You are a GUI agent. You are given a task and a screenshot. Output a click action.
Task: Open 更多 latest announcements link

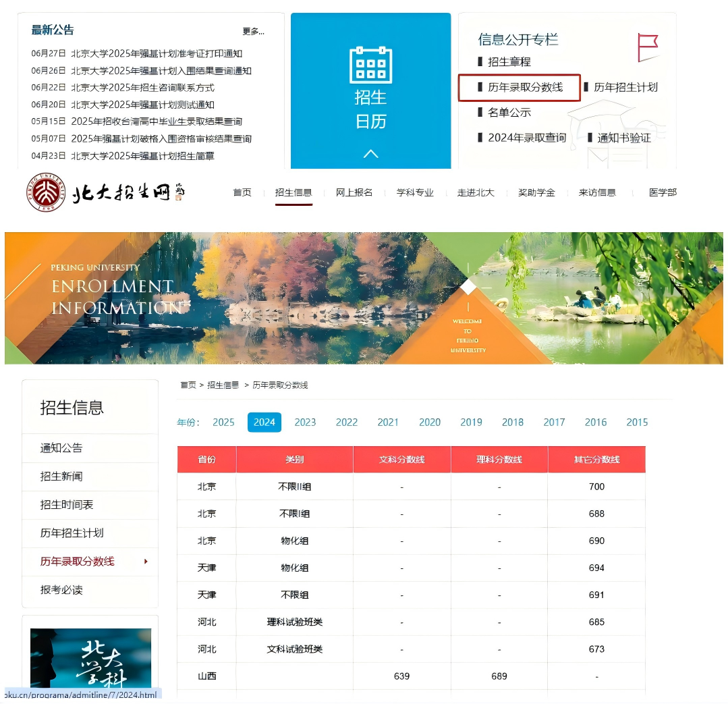[x=253, y=31]
